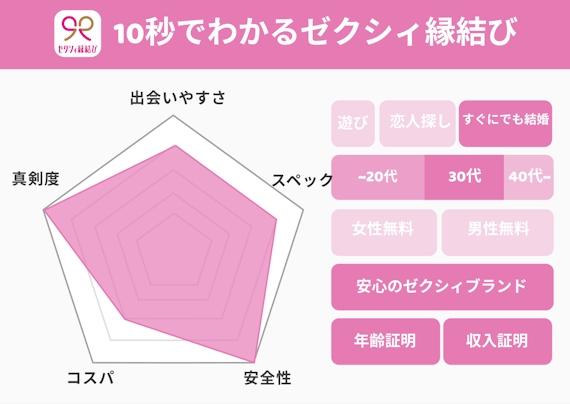Click the スペック chart axis label
The image size is (570, 404).
pos(303,180)
